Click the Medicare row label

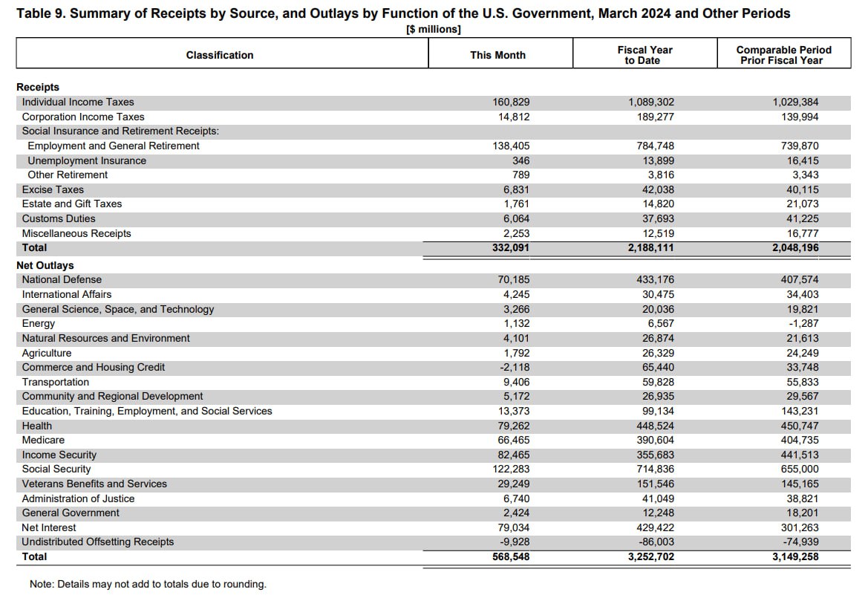pyautogui.click(x=43, y=440)
